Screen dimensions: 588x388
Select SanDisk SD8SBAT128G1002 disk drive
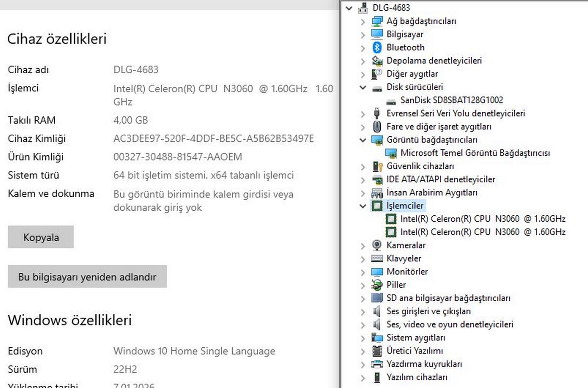coord(451,100)
